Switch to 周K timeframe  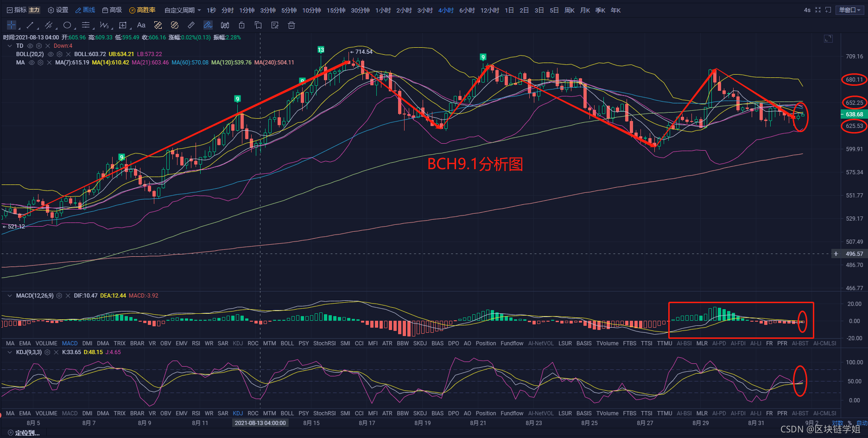pyautogui.click(x=570, y=10)
